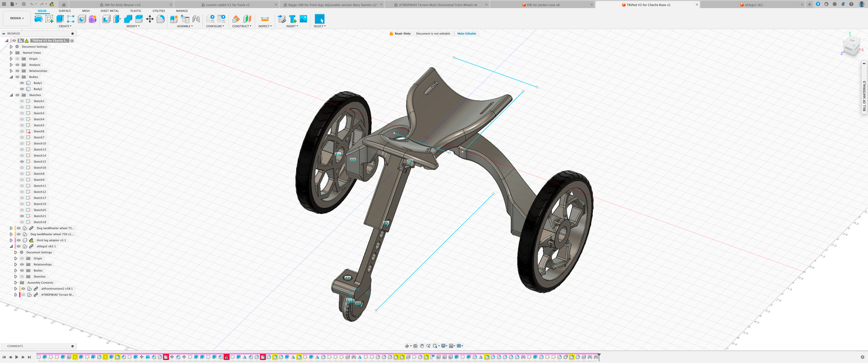The image size is (868, 363).
Task: Open timeline settings gear icon
Action: point(863,357)
